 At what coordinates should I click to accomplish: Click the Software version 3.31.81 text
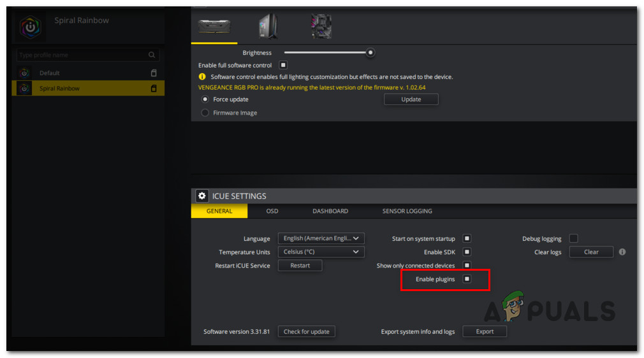click(237, 332)
